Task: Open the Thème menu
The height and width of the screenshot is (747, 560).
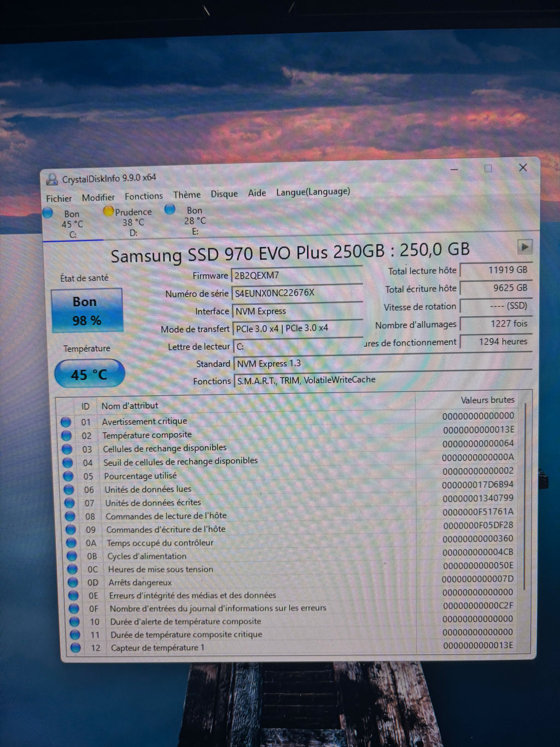Action: [186, 195]
